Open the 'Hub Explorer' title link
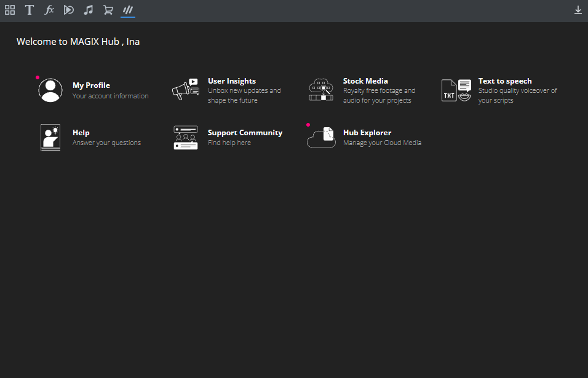 [x=367, y=133]
